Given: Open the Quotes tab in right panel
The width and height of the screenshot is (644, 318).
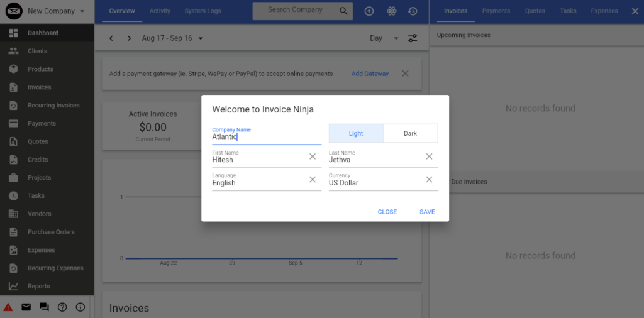Looking at the screenshot, I should [x=535, y=11].
